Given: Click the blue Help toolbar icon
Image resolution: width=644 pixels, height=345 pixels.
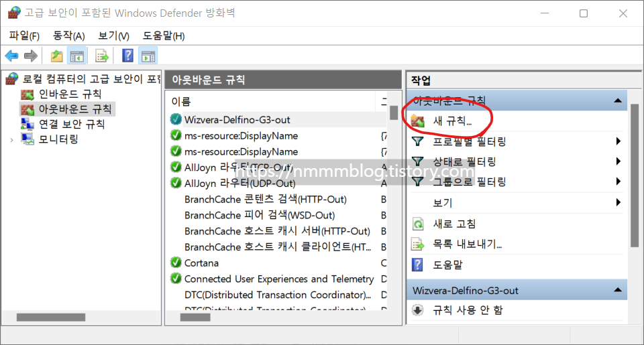Looking at the screenshot, I should tap(127, 56).
